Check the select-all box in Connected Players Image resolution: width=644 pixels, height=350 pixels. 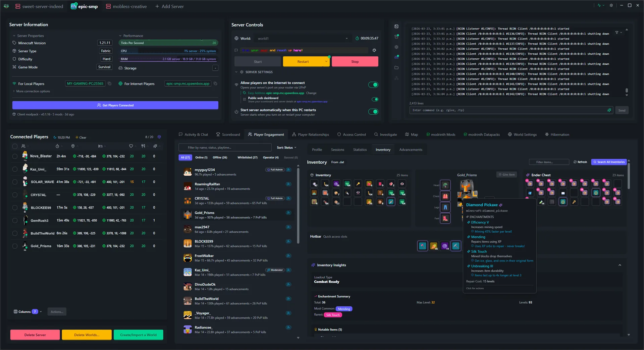coord(15,146)
